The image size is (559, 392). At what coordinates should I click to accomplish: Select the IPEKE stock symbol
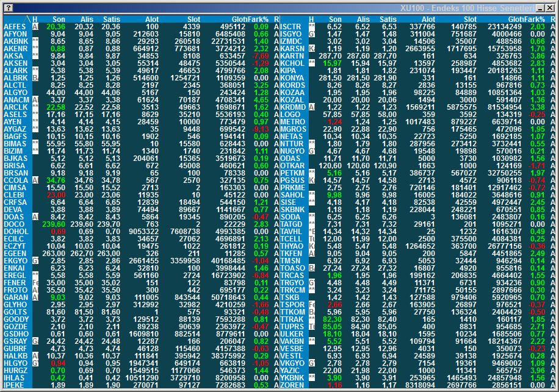[x=13, y=385]
